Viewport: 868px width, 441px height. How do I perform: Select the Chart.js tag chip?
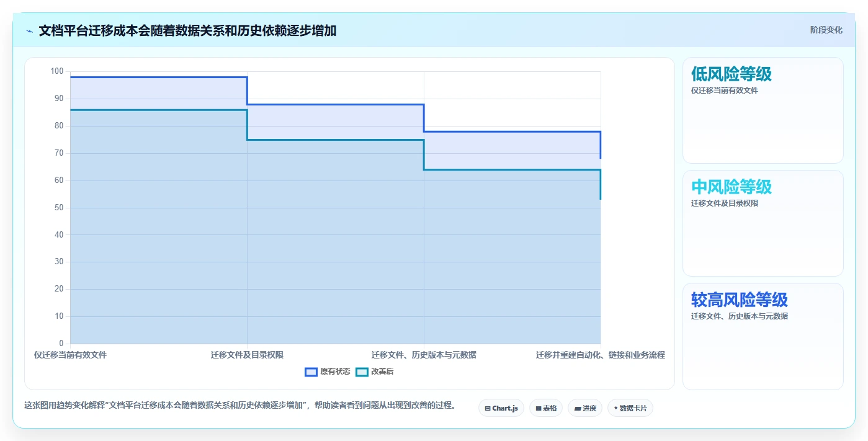[x=501, y=408]
